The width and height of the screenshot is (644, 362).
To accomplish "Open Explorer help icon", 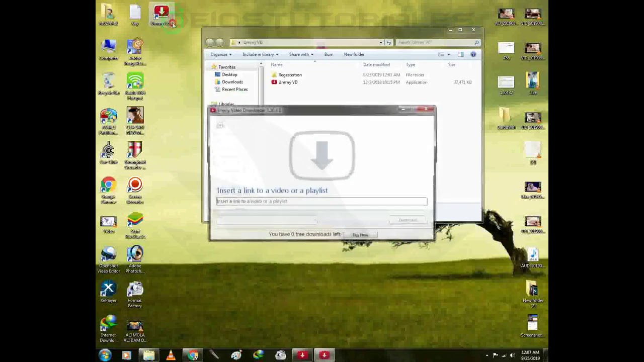I will point(473,54).
